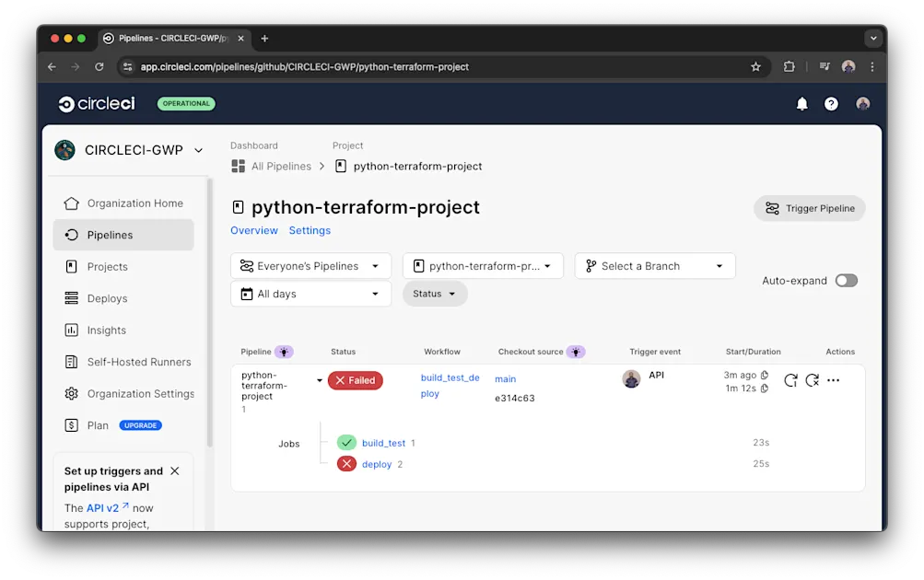Open the All days filter dropdown

(x=310, y=293)
